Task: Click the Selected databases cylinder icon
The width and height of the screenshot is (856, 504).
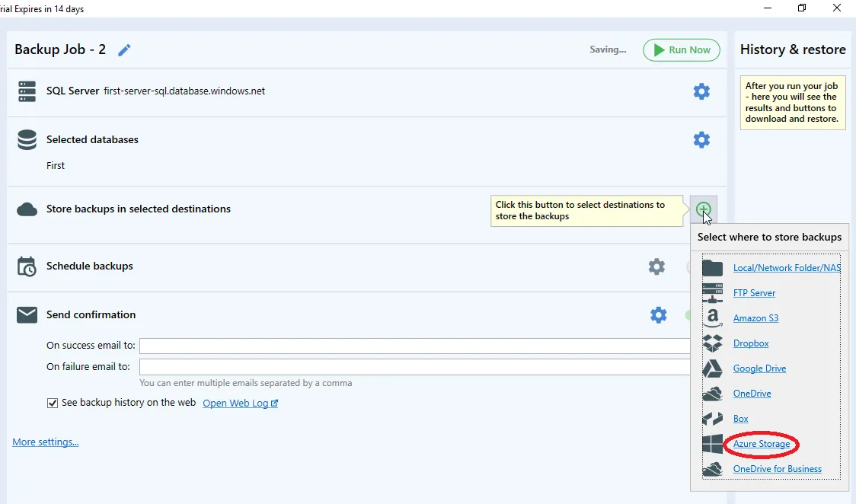Action: 27,139
